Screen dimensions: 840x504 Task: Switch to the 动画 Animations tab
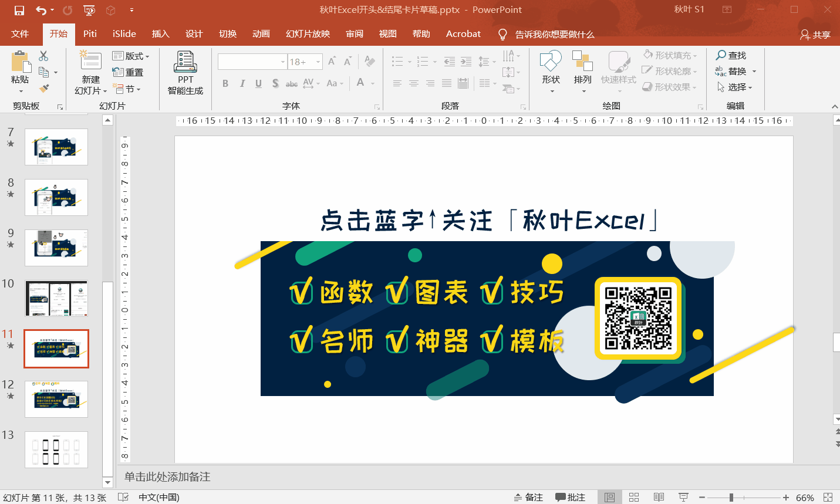(x=261, y=33)
